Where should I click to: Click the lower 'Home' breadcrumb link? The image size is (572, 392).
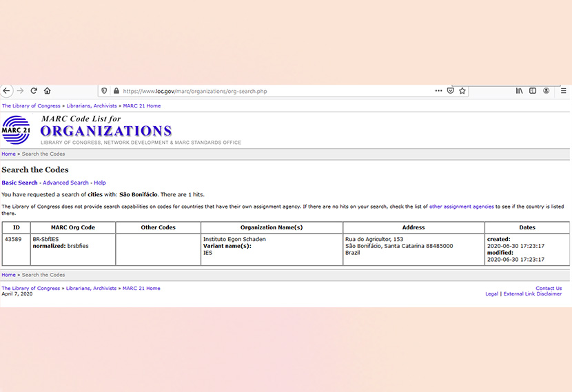tap(8, 275)
